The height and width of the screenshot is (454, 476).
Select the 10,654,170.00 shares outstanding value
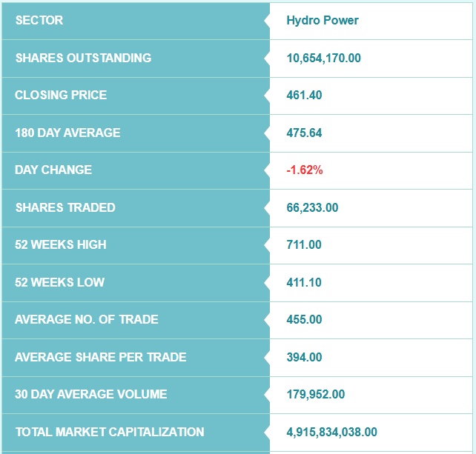(x=324, y=58)
